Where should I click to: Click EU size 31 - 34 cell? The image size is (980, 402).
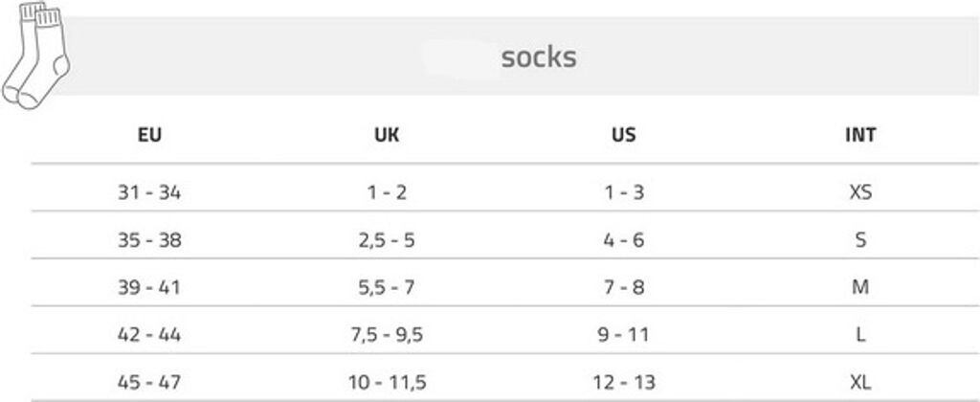(149, 192)
